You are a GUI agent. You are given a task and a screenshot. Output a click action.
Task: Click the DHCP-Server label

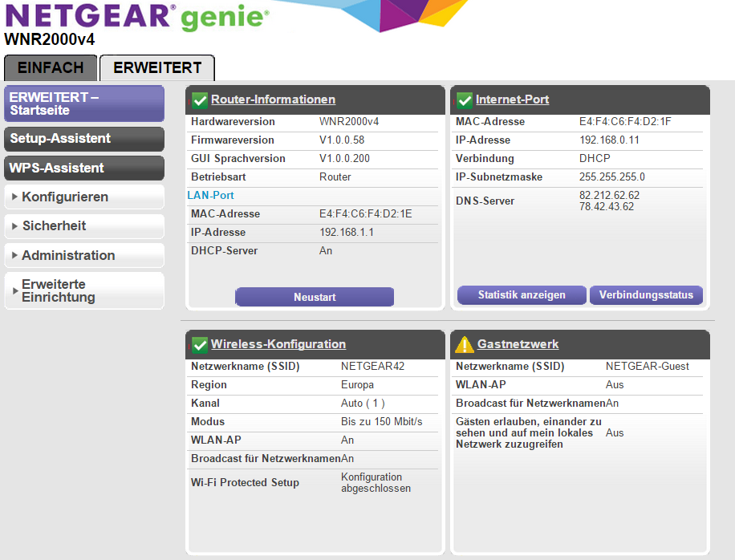pos(224,250)
